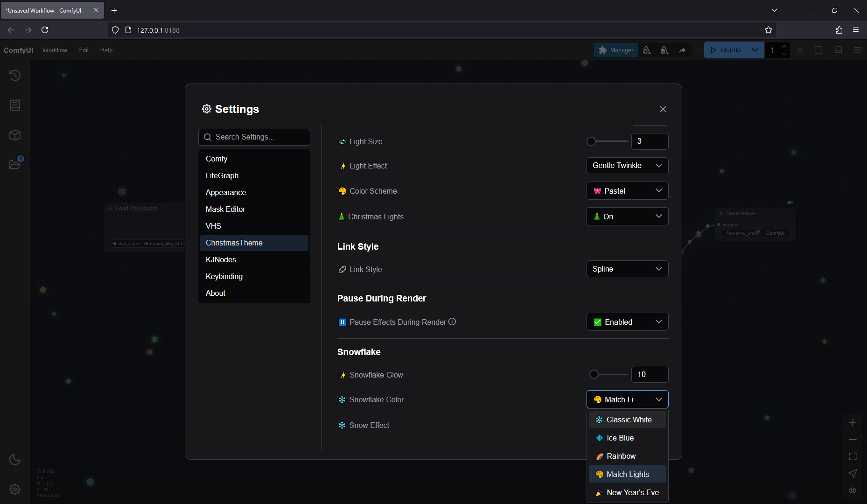Open the workflows folder icon with badge

click(x=15, y=164)
